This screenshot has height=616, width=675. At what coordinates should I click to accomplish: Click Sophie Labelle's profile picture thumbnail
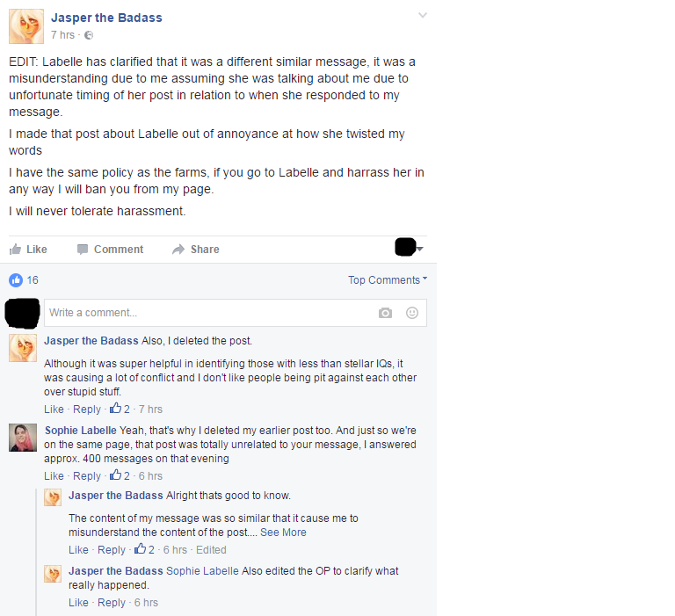(x=23, y=438)
